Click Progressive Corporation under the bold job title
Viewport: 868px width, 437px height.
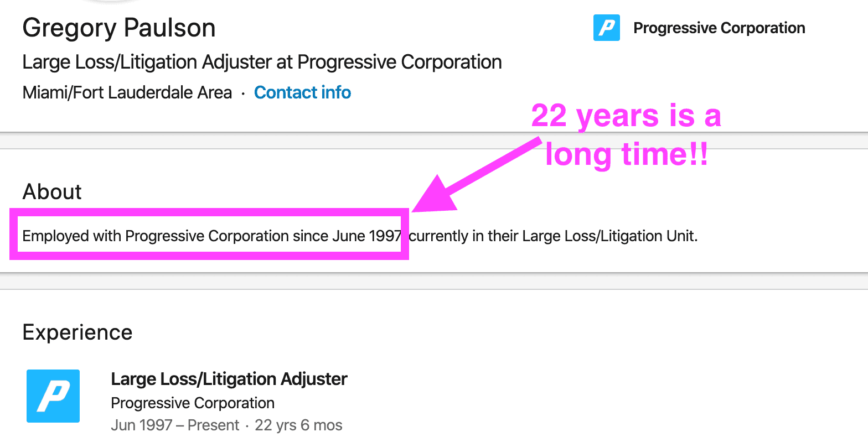pyautogui.click(x=193, y=403)
